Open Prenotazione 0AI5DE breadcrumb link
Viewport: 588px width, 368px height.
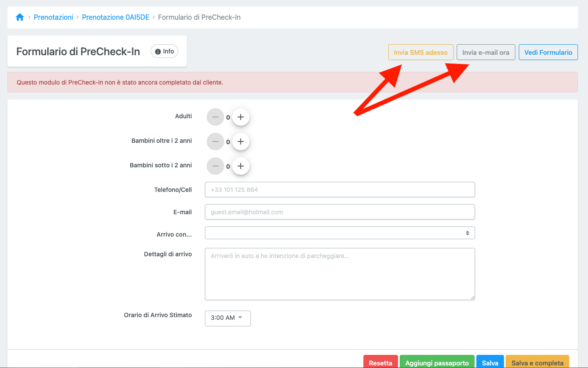(116, 18)
